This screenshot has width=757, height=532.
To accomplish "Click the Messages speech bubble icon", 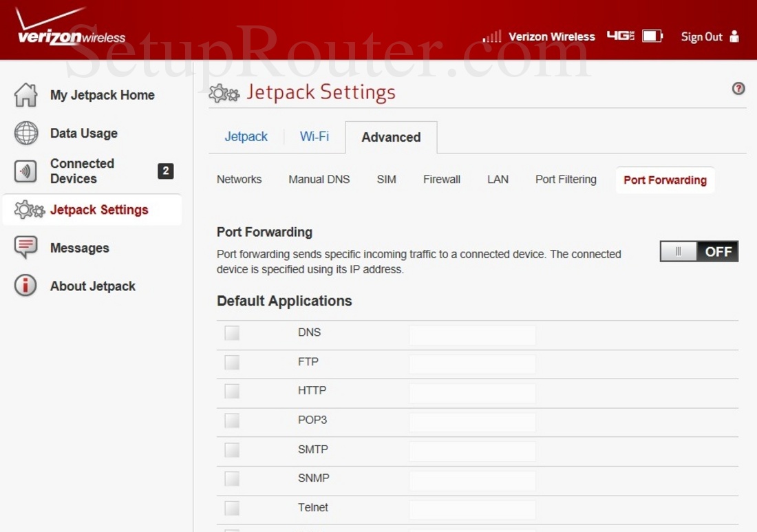I will (26, 247).
